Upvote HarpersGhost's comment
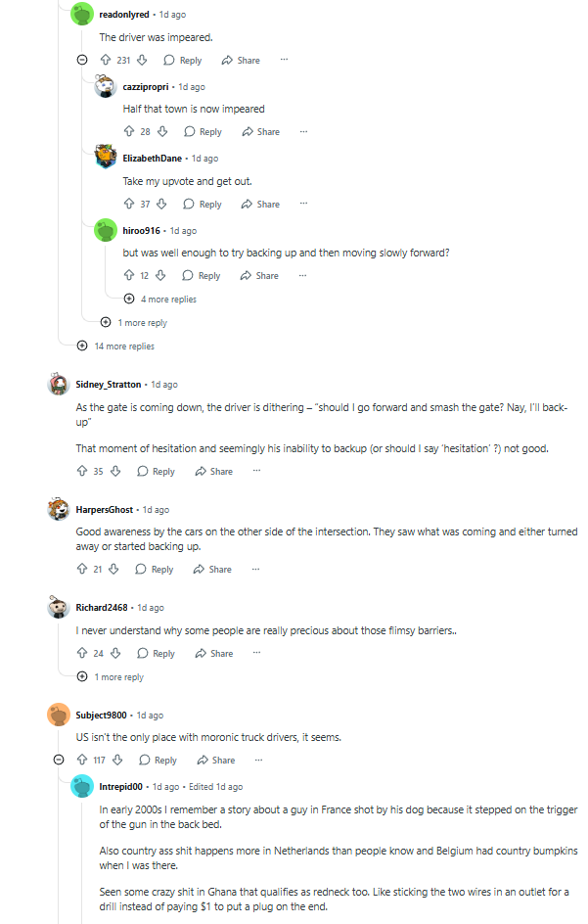This screenshot has width=588, height=924. tap(82, 569)
